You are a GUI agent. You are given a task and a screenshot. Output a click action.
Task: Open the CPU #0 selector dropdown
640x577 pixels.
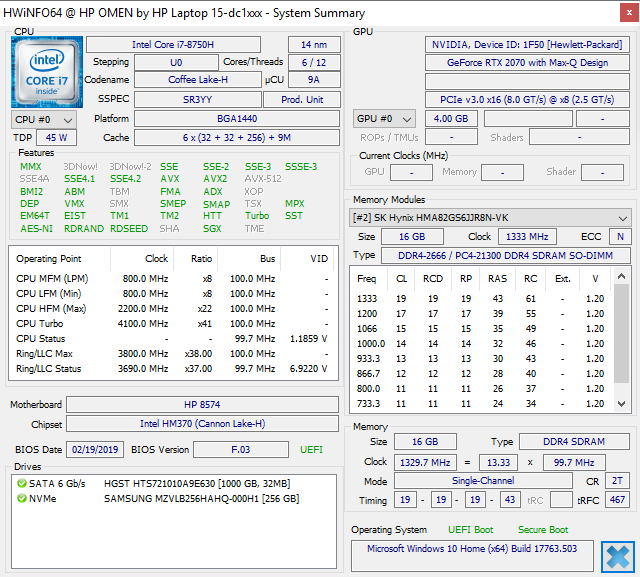coord(44,120)
